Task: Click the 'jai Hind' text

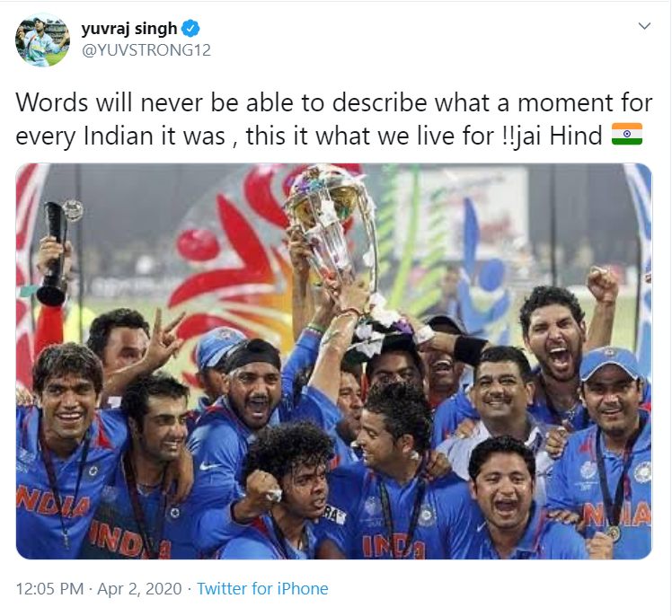Action: coord(559,136)
